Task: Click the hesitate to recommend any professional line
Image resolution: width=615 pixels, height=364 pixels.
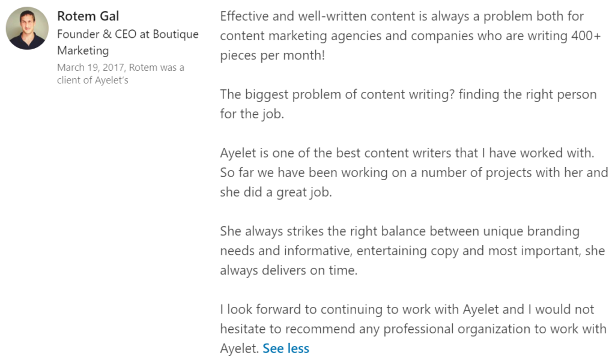Action: [413, 329]
